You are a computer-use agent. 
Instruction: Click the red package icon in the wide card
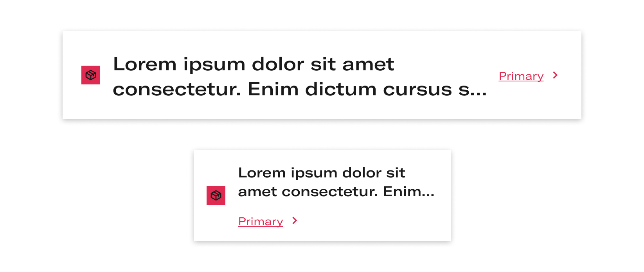tap(91, 75)
